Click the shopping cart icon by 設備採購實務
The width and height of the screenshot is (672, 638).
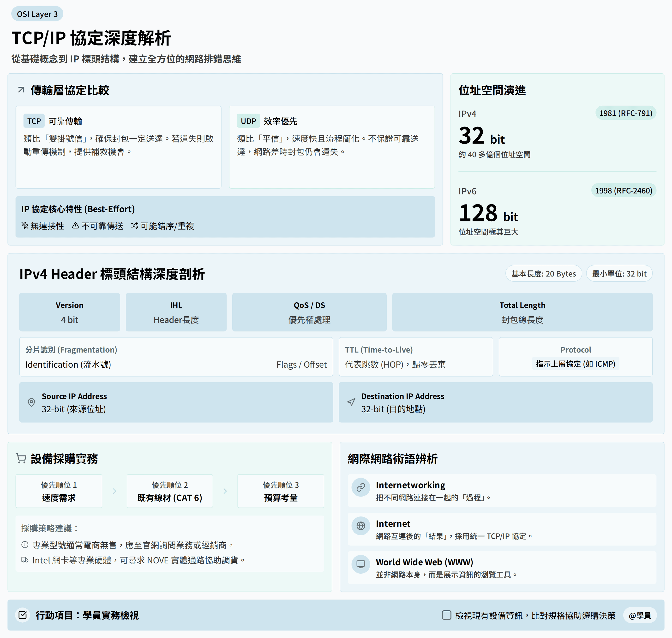click(21, 458)
